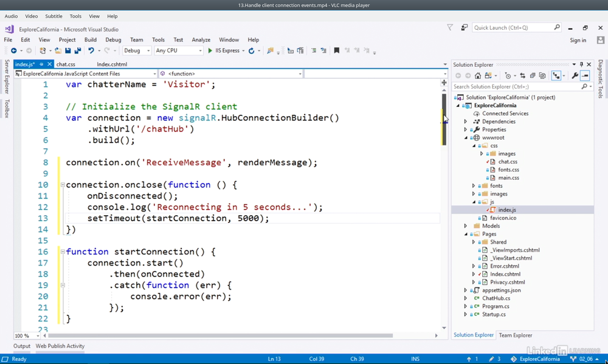Toggle Preview Selected Items in Solution Explorer
This screenshot has width=608, height=364.
(x=585, y=76)
